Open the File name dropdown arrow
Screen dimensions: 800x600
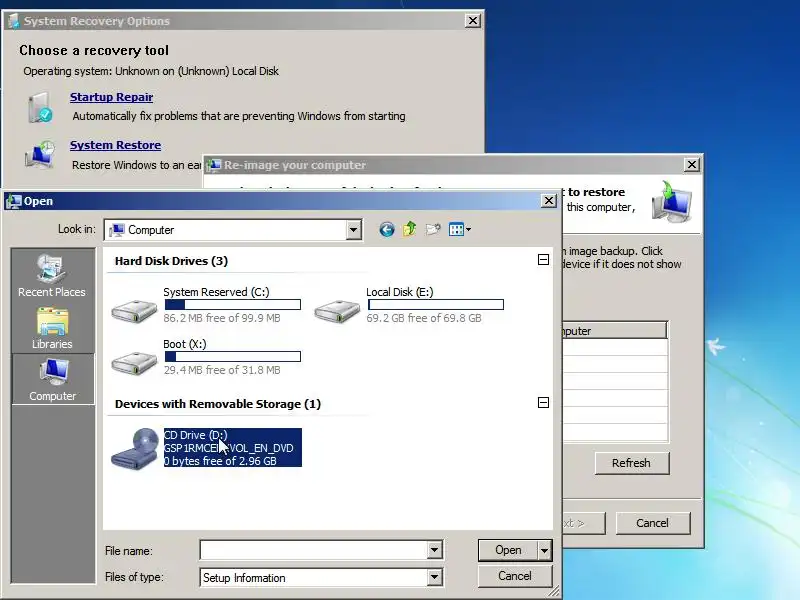[434, 550]
